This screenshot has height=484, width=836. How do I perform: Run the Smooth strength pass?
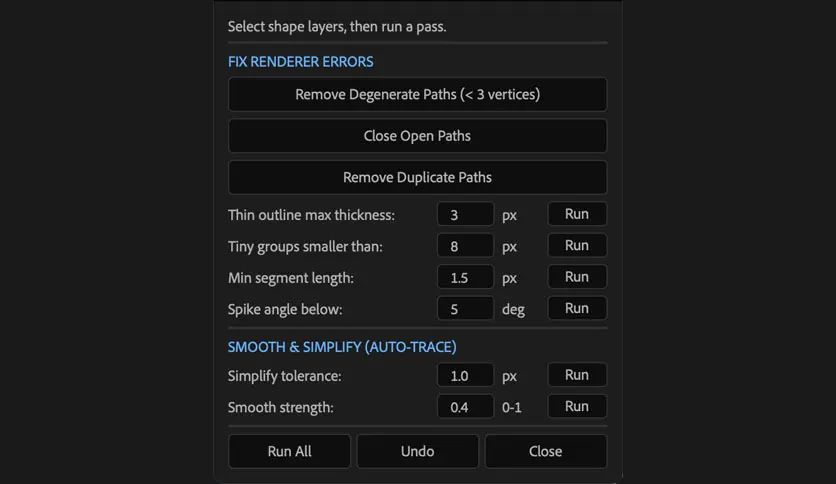point(577,406)
